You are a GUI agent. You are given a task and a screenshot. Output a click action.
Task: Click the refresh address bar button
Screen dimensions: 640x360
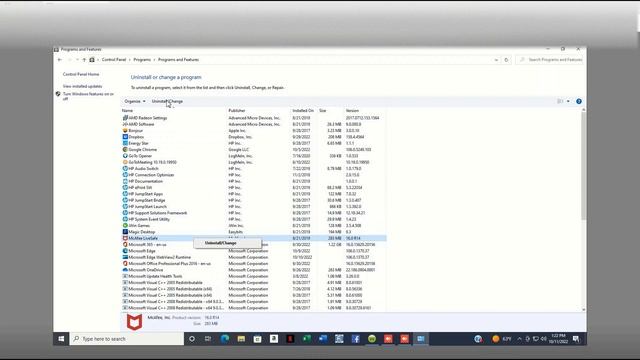[x=506, y=60]
